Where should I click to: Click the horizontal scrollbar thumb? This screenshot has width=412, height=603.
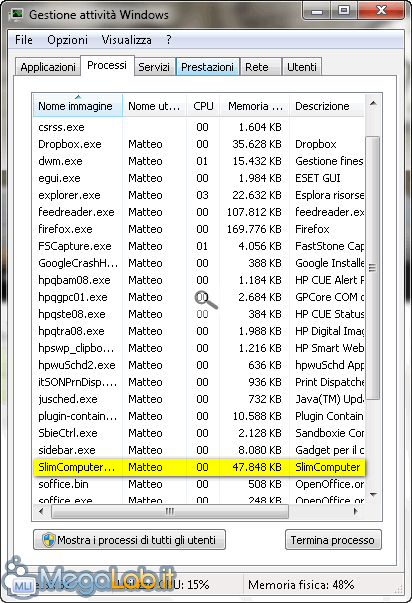click(x=170, y=511)
